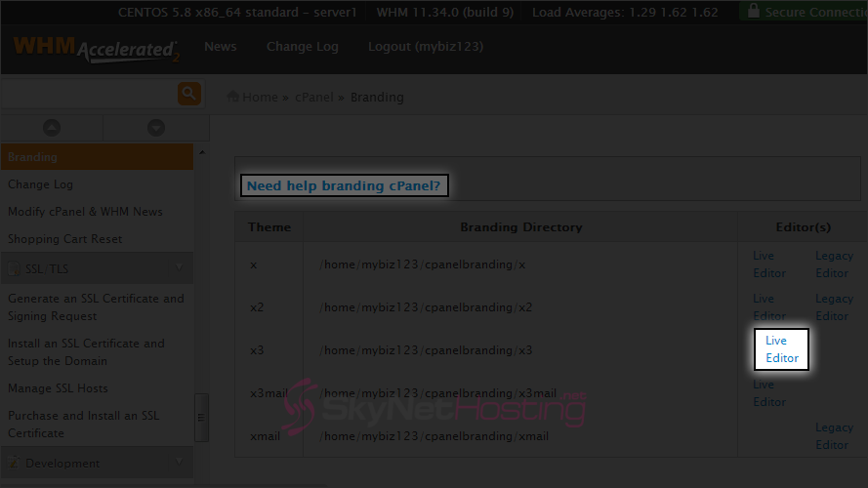Click Logout (mybiz123)
Screen dimensions: 868x488
tap(426, 47)
